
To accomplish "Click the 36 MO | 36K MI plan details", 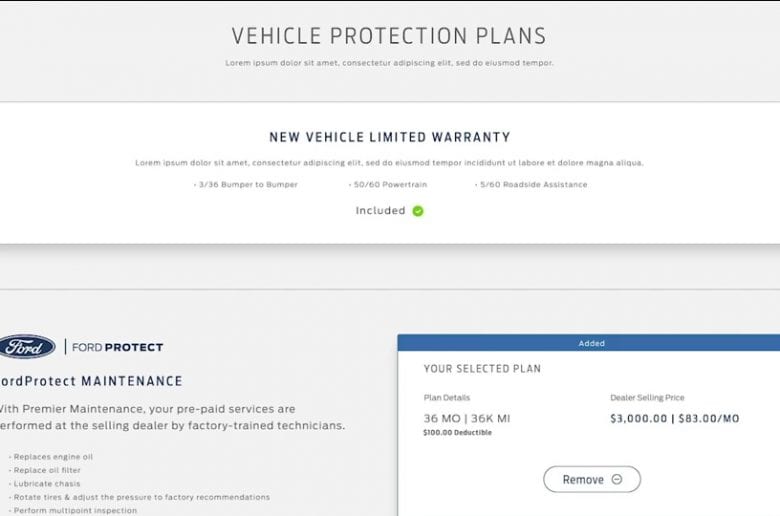I will [467, 418].
